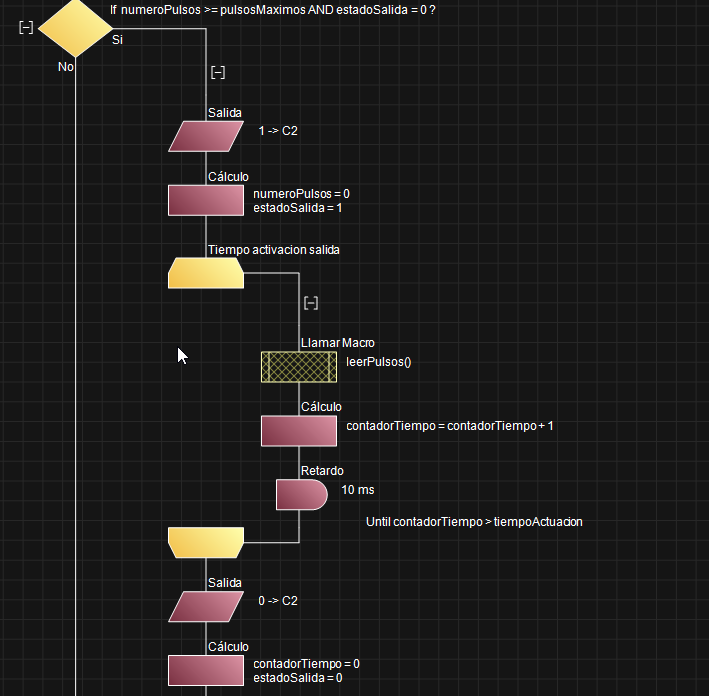This screenshot has height=696, width=709.
Task: Collapse the decision block beside the diamond
Action: [26, 28]
